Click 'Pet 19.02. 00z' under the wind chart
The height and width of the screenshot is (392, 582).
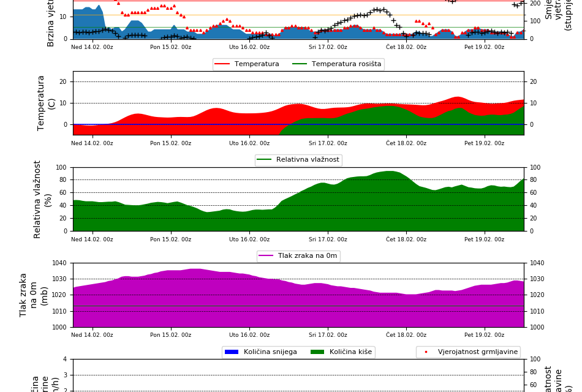[x=485, y=47]
